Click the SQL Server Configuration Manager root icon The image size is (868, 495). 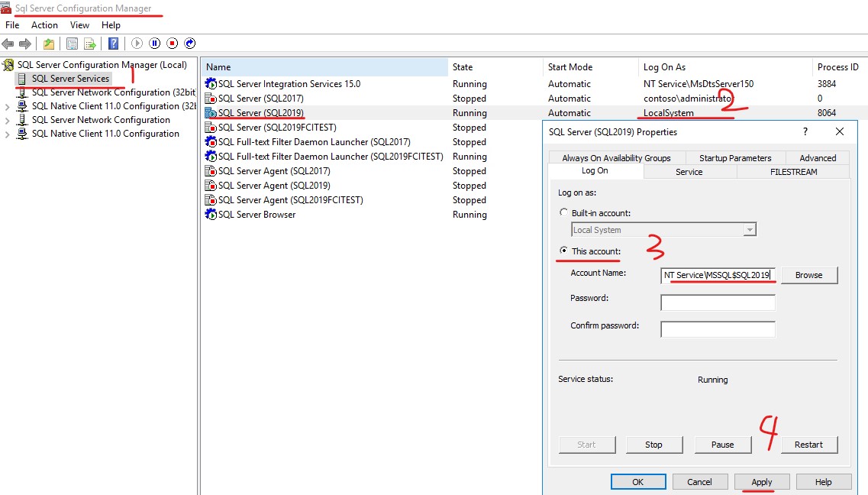(x=8, y=65)
